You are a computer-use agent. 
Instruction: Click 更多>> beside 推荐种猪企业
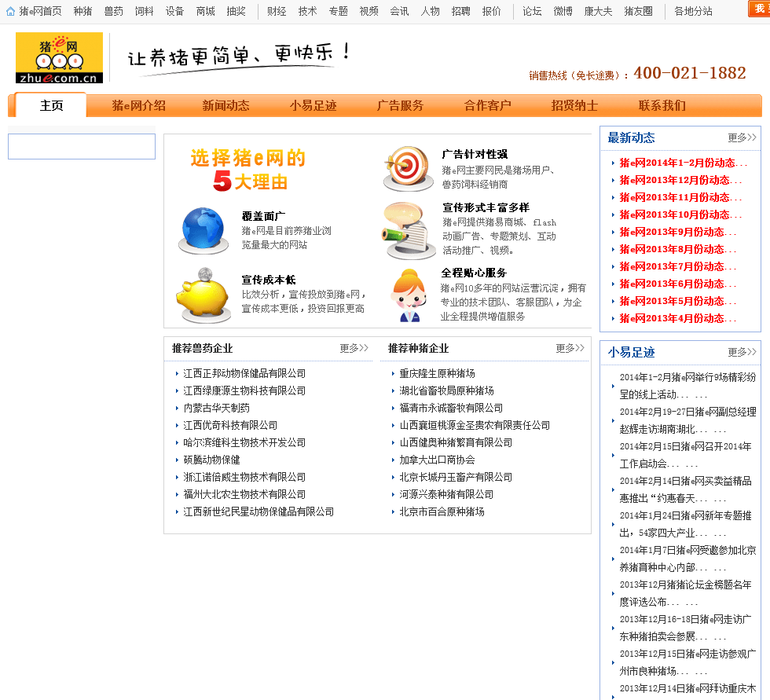tap(570, 349)
